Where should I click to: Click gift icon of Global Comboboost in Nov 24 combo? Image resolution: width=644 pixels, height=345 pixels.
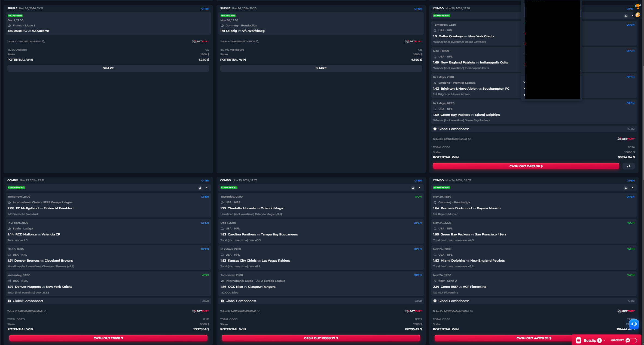point(435,301)
